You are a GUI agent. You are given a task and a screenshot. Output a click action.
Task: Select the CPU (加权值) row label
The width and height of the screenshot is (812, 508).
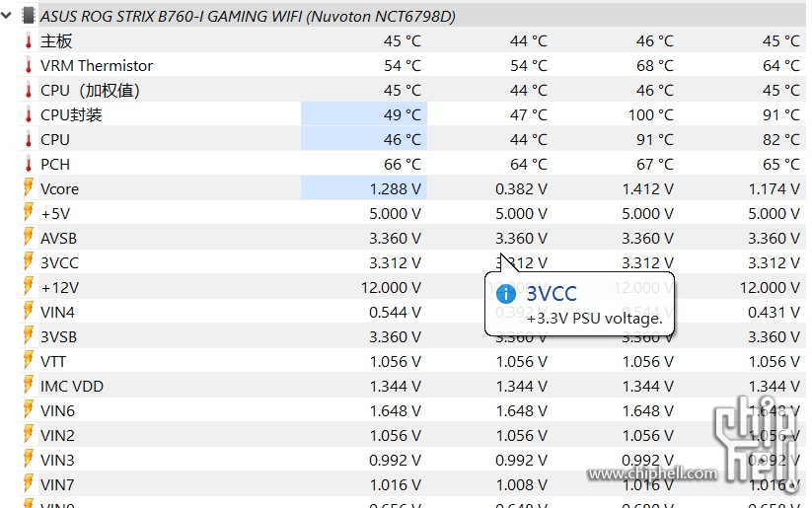pyautogui.click(x=90, y=90)
